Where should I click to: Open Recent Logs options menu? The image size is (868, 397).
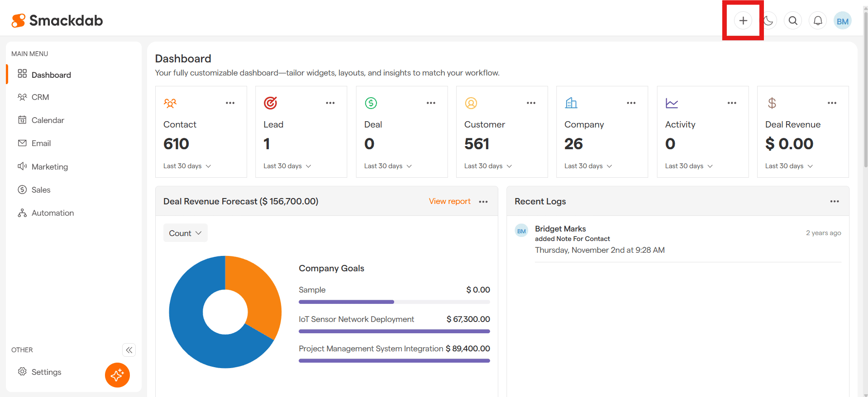coord(834,202)
